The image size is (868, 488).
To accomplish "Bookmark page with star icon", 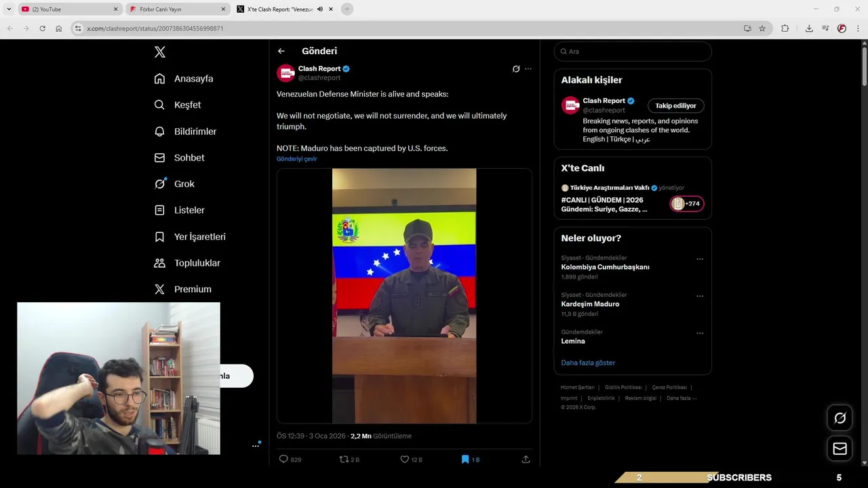I will point(762,28).
